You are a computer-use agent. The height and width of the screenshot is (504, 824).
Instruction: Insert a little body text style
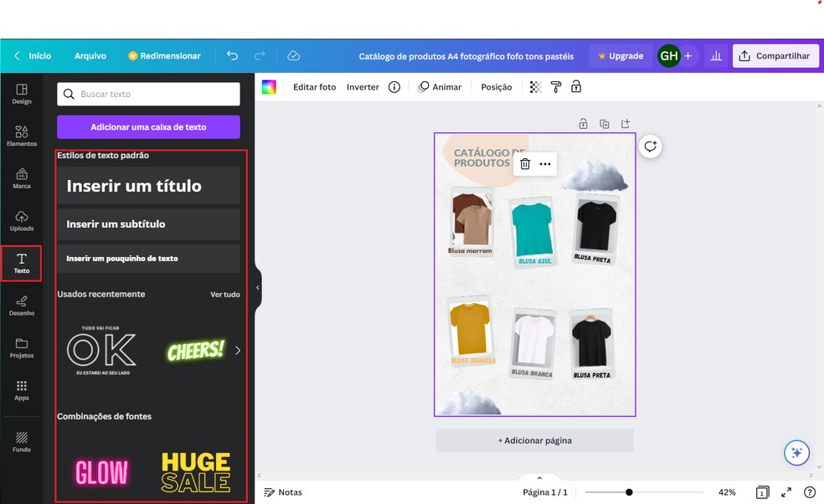tap(148, 259)
